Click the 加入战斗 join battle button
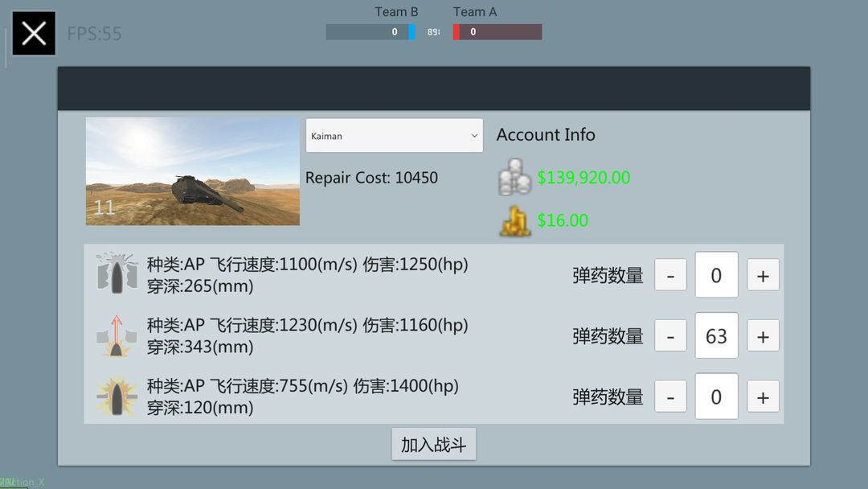868x489 pixels. [x=433, y=444]
